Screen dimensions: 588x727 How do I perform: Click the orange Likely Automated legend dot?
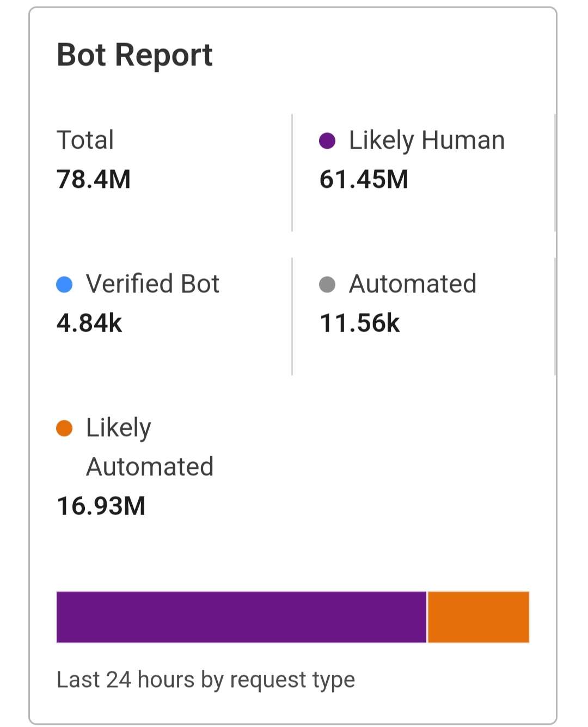(64, 428)
